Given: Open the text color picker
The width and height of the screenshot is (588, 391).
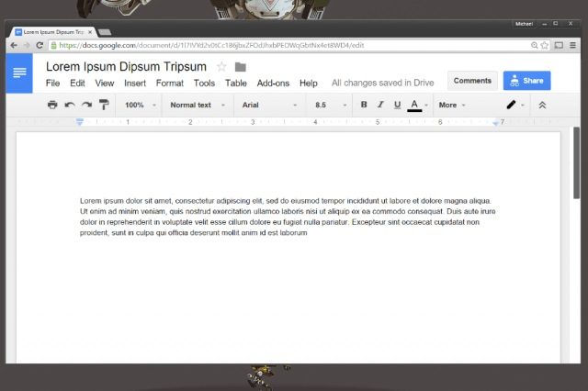Looking at the screenshot, I should [415, 106].
